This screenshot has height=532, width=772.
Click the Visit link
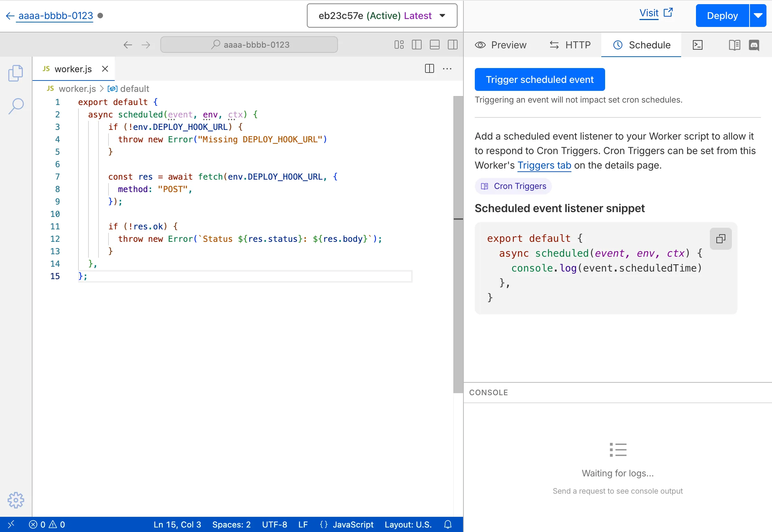coord(656,13)
